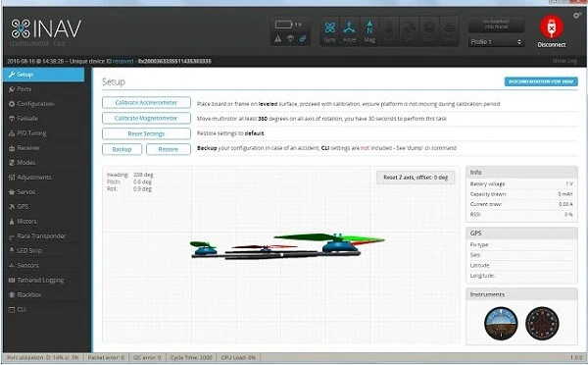The width and height of the screenshot is (588, 365).
Task: Click the red Disconnect USB icon
Action: tap(551, 26)
